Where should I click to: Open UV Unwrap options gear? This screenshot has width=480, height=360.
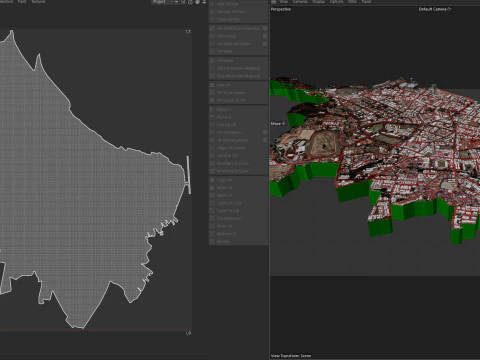point(265,36)
